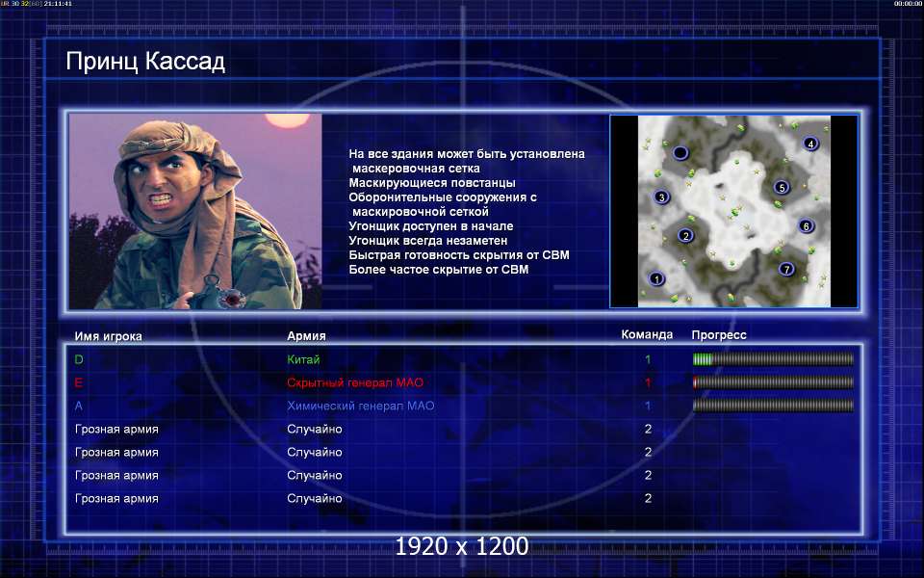Select player name "E" in red

tap(78, 382)
